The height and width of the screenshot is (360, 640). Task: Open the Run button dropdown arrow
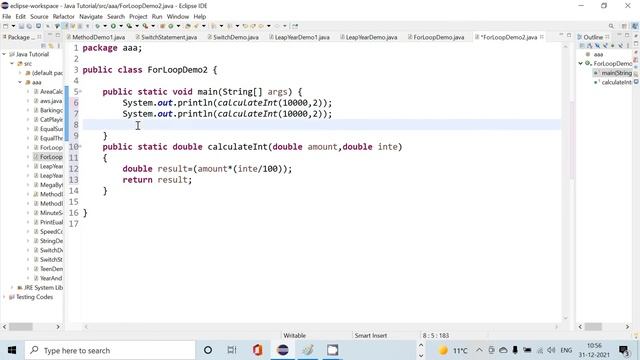(121, 26)
